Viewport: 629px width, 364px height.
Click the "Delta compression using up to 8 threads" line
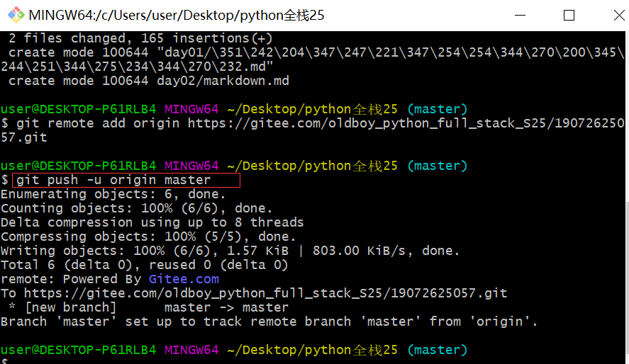pyautogui.click(x=152, y=222)
